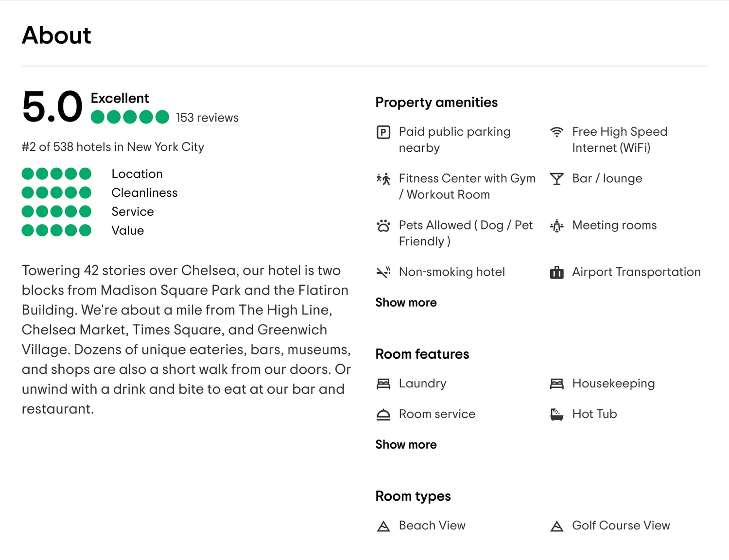This screenshot has width=729, height=560.
Task: Click the Fitness Center with Gym icon
Action: tap(383, 179)
